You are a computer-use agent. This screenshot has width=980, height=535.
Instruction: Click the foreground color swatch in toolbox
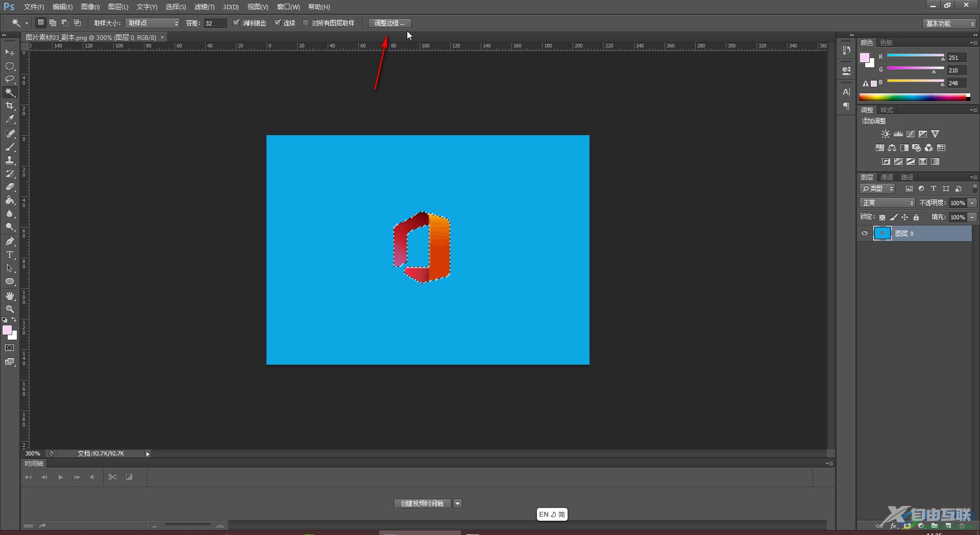pyautogui.click(x=7, y=330)
